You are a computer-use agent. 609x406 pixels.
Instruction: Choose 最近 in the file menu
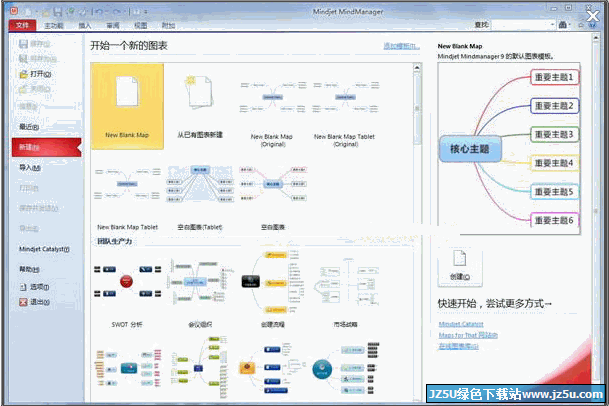tap(30, 127)
